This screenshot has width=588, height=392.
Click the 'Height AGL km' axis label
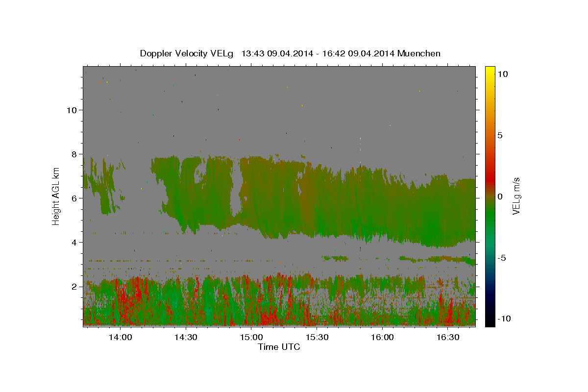point(56,196)
